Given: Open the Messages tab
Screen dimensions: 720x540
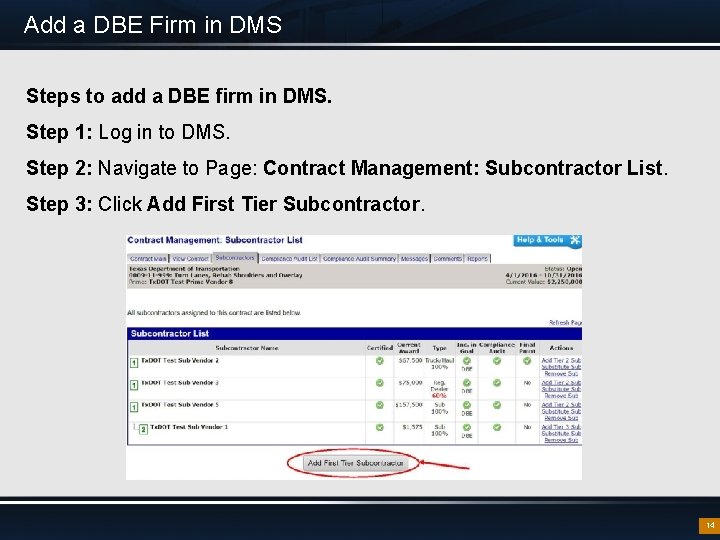Looking at the screenshot, I should 414,259.
